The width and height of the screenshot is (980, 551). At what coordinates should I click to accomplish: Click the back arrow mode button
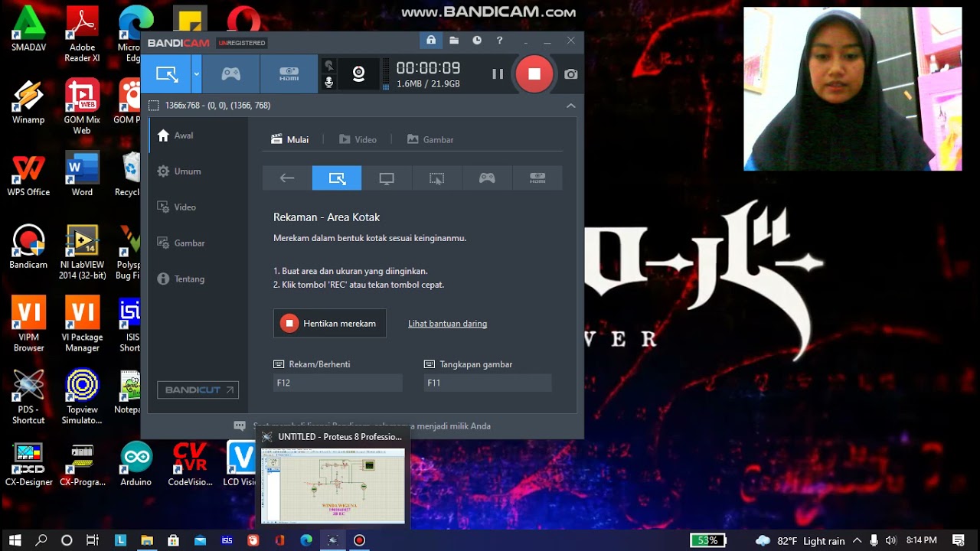pyautogui.click(x=287, y=178)
